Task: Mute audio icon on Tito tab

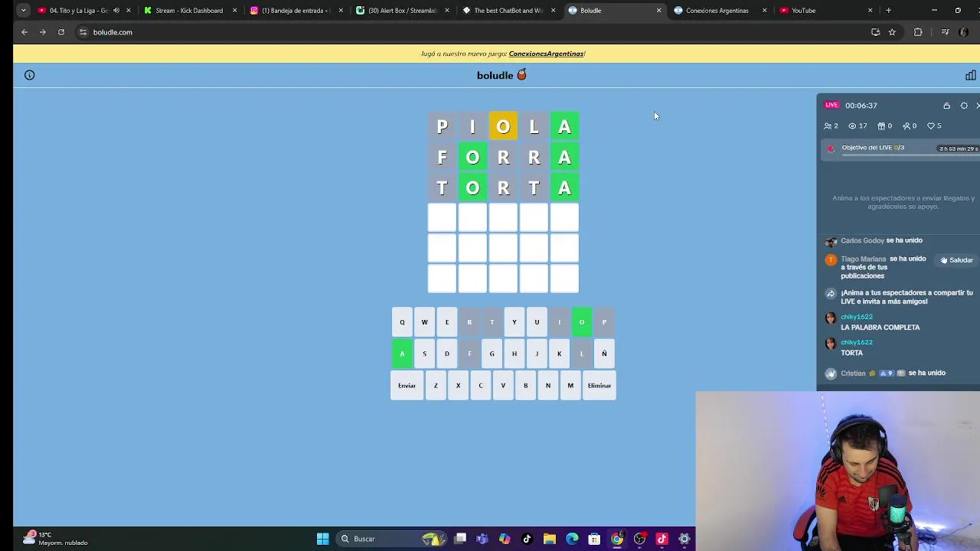Action: (x=116, y=11)
